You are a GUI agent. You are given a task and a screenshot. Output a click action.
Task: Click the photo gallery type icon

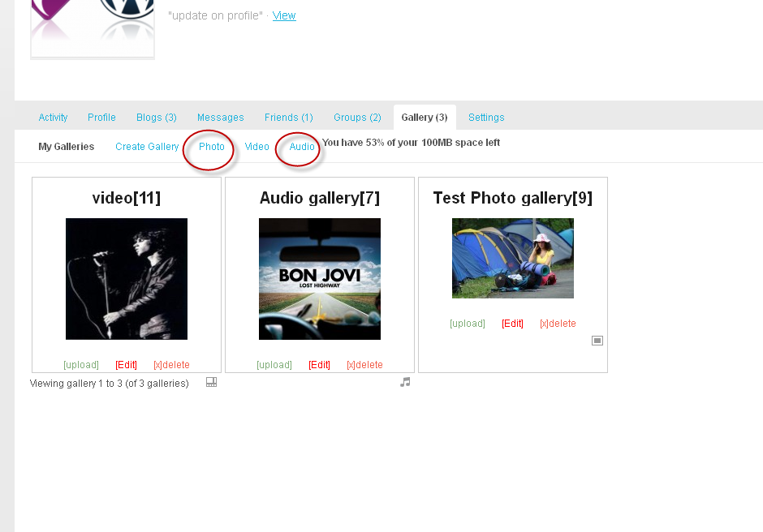[x=597, y=341]
